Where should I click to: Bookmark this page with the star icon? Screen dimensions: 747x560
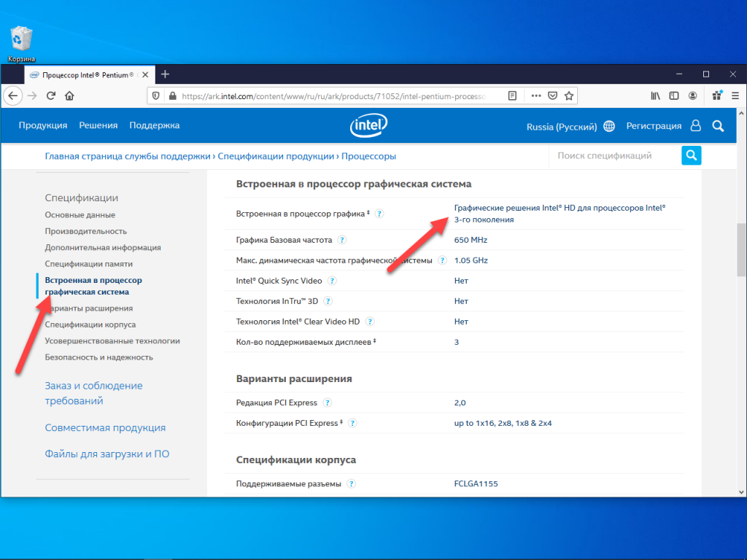pyautogui.click(x=569, y=96)
